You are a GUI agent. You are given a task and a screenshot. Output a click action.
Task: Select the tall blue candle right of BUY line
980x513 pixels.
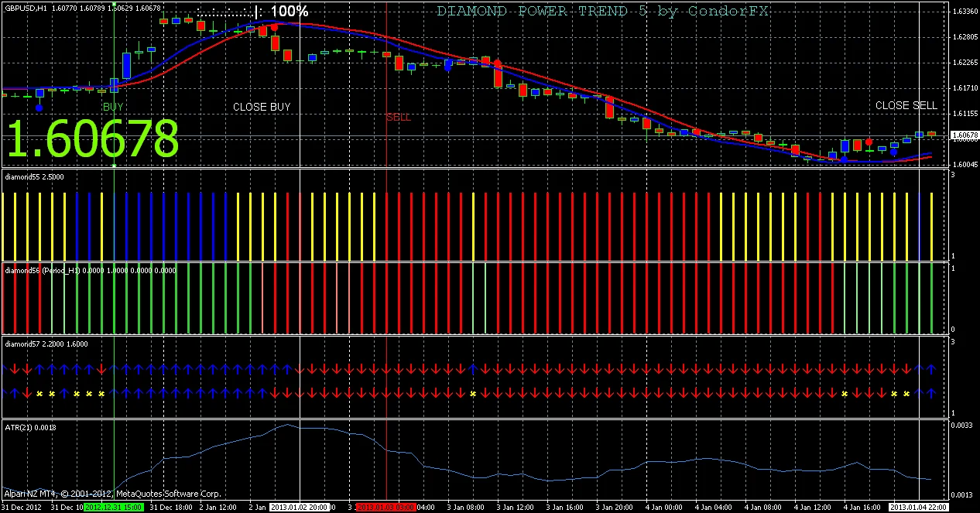tap(126, 66)
